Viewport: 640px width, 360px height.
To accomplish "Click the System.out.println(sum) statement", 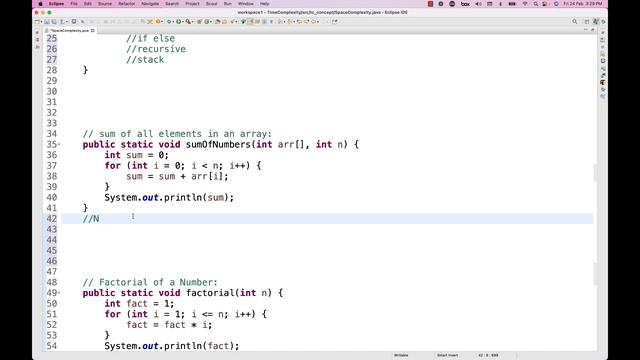I will pyautogui.click(x=169, y=198).
